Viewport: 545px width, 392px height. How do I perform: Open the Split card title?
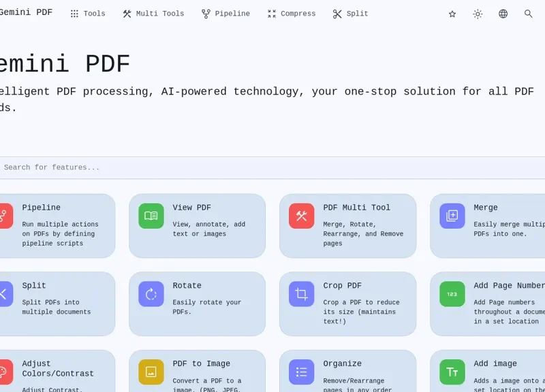tap(34, 286)
